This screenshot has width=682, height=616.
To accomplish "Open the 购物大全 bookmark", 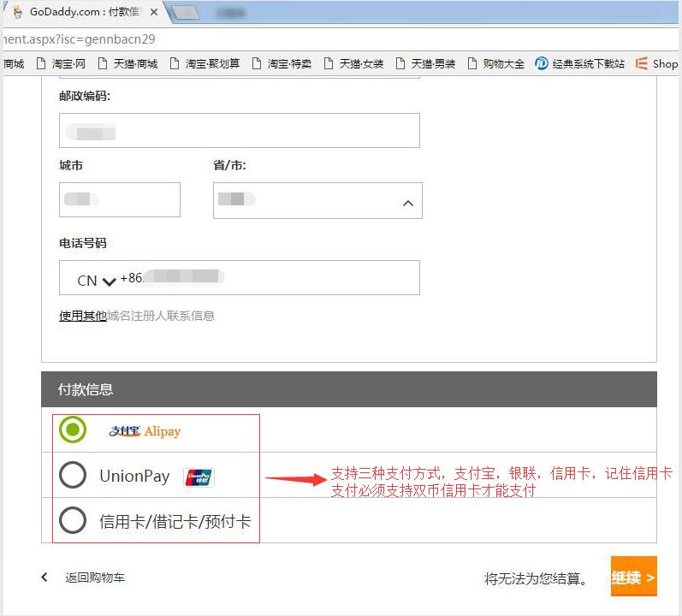I will click(x=495, y=64).
